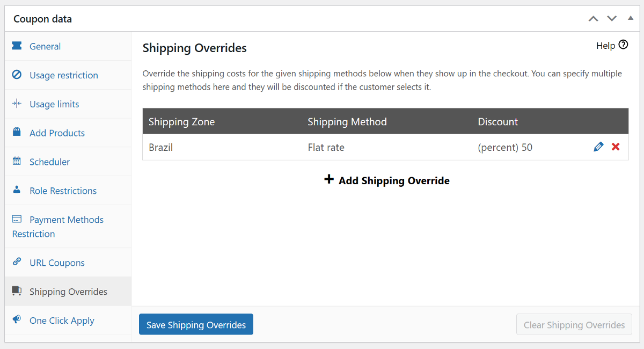
Task: Click the URL Coupons link icon
Action: pyautogui.click(x=17, y=263)
